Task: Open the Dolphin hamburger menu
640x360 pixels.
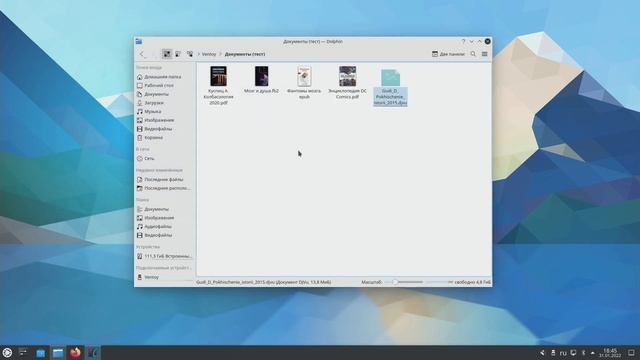Action: point(484,54)
